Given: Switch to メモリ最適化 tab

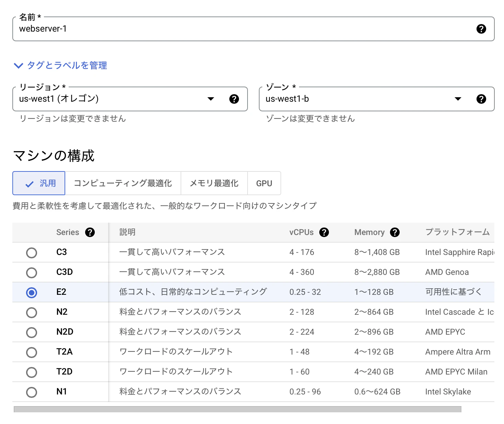Looking at the screenshot, I should coord(214,183).
